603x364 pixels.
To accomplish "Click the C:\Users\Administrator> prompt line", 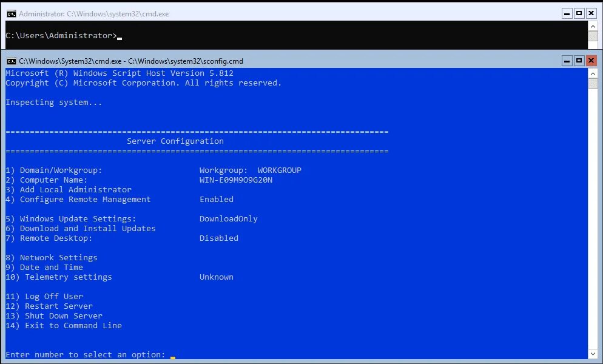I will point(61,35).
